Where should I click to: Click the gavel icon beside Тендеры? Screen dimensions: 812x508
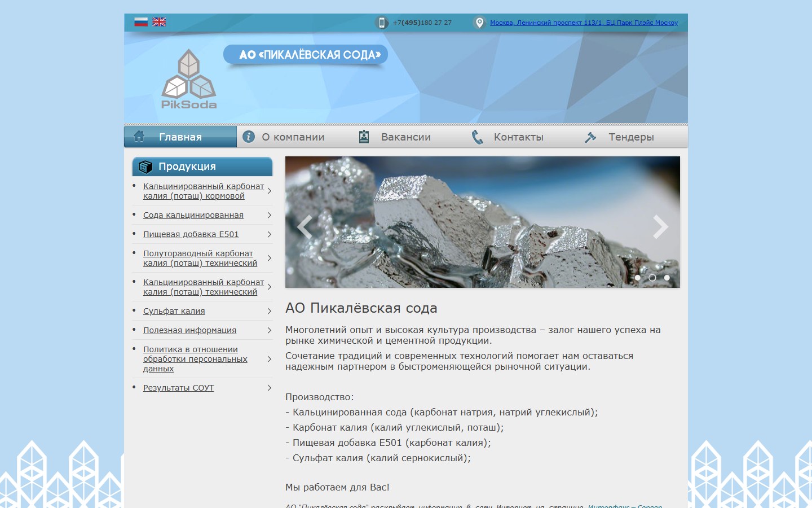pos(590,137)
